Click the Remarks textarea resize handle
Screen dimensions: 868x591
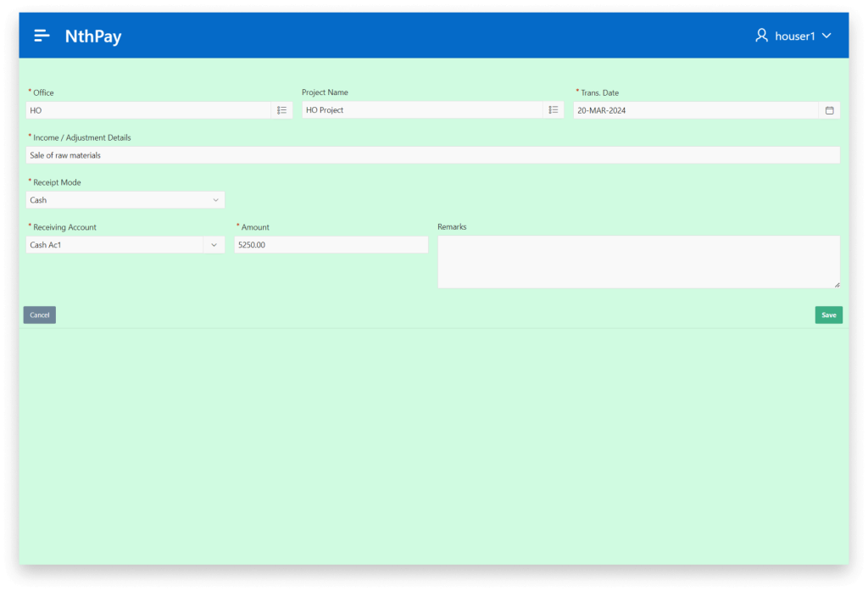[837, 285]
